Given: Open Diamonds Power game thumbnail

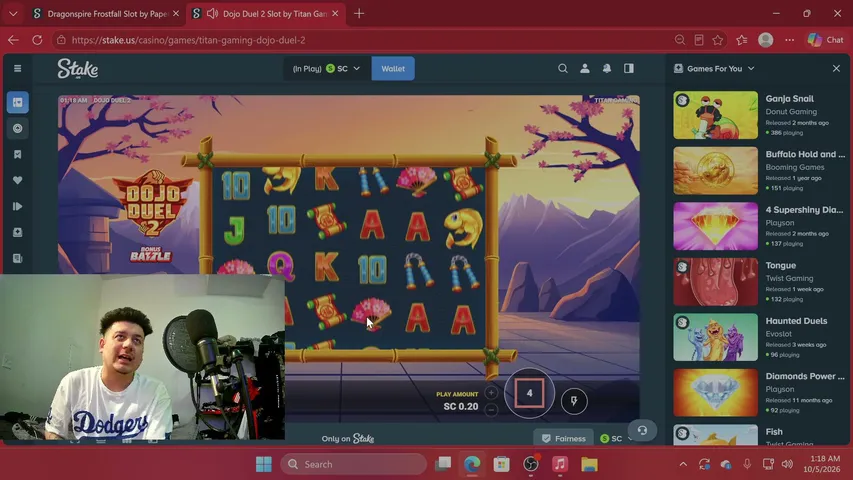Looking at the screenshot, I should (715, 392).
